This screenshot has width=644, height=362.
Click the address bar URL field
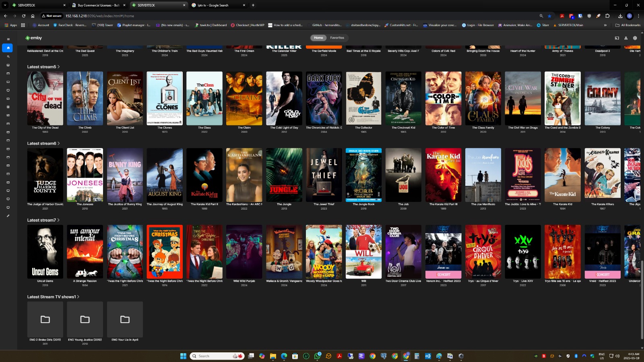(298, 16)
